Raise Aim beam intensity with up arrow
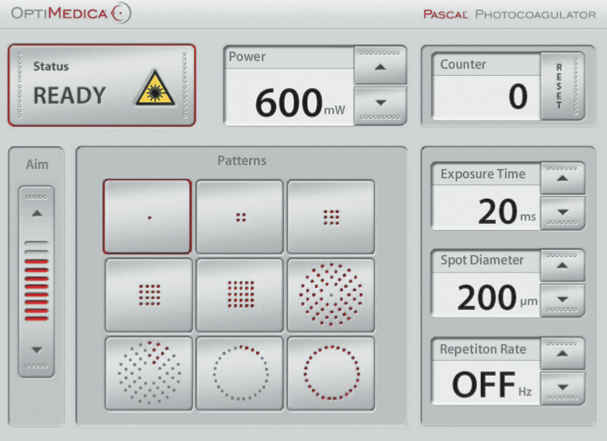 37,214
